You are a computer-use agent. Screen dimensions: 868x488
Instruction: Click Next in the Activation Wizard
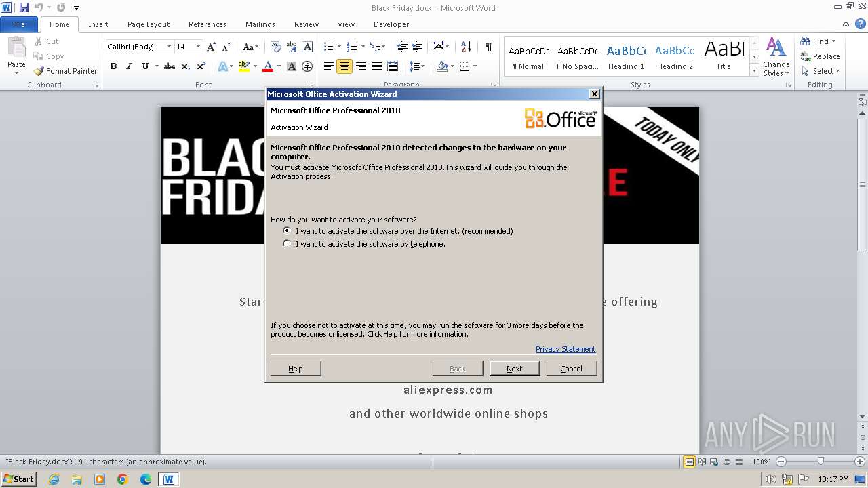click(515, 369)
